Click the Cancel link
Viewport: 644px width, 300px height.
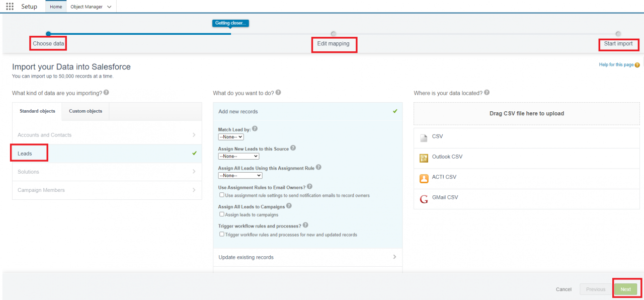click(x=563, y=289)
